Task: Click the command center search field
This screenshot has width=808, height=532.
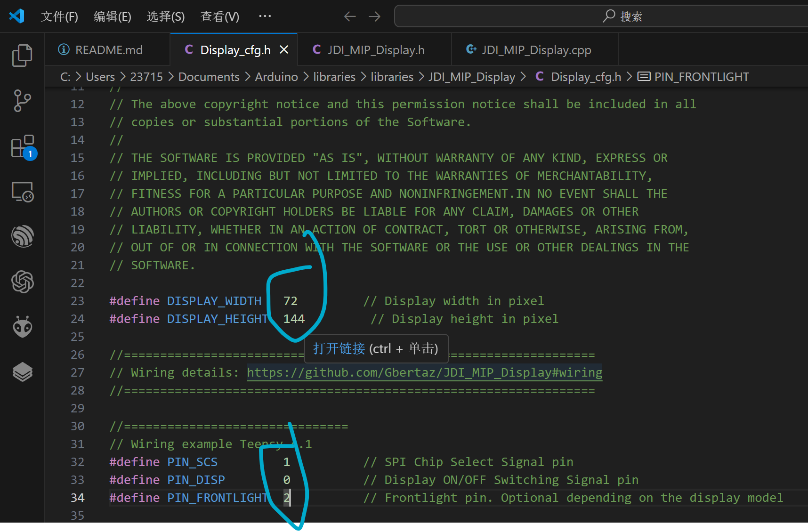Action: pyautogui.click(x=601, y=16)
